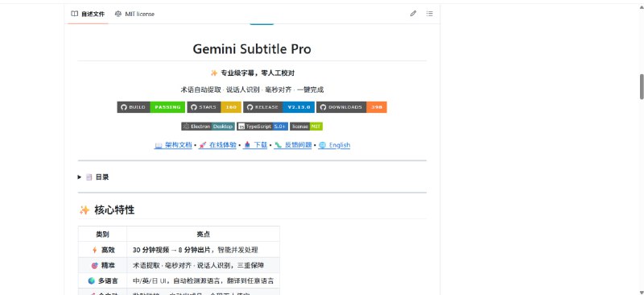This screenshot has height=295, width=644.
Task: Click the 精准 table cell
Action: [102, 265]
